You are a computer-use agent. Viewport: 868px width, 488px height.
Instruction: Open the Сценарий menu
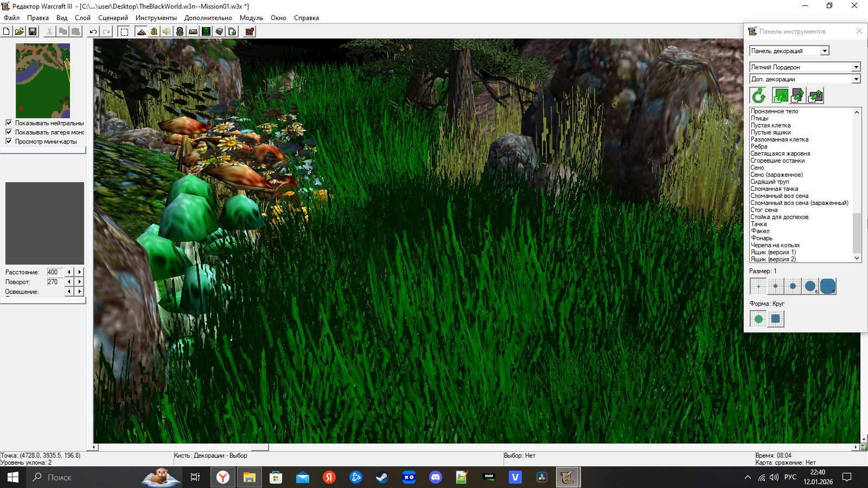[113, 18]
